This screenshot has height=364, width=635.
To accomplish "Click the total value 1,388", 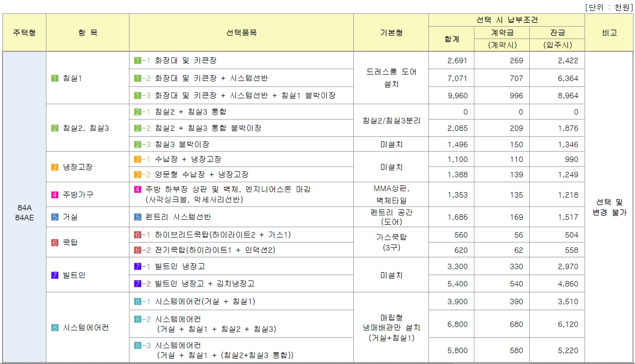I will [457, 175].
